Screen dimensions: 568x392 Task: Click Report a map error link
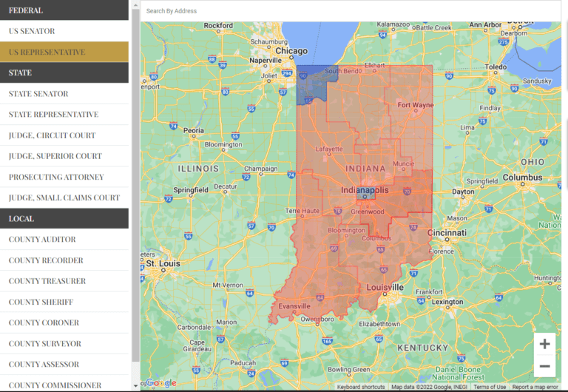535,387
